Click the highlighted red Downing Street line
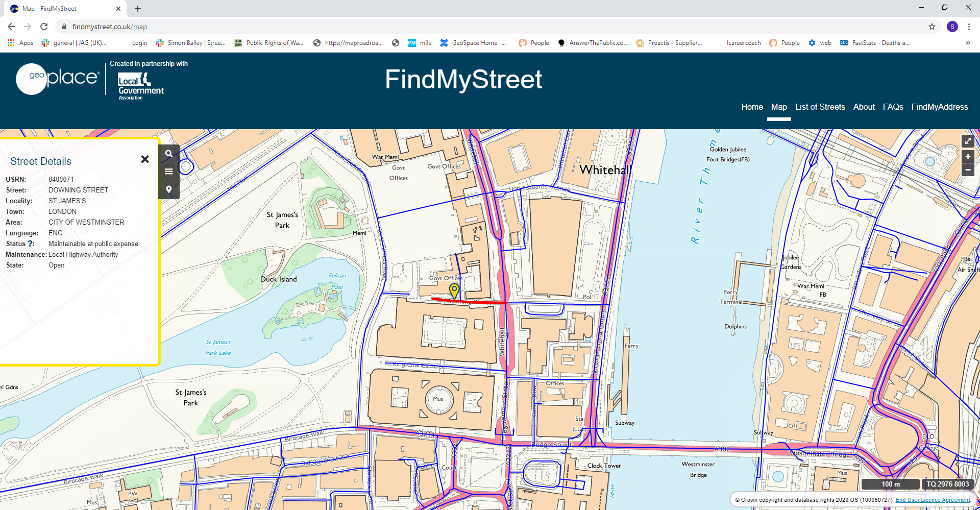Viewport: 980px width, 510px height. 469,301
